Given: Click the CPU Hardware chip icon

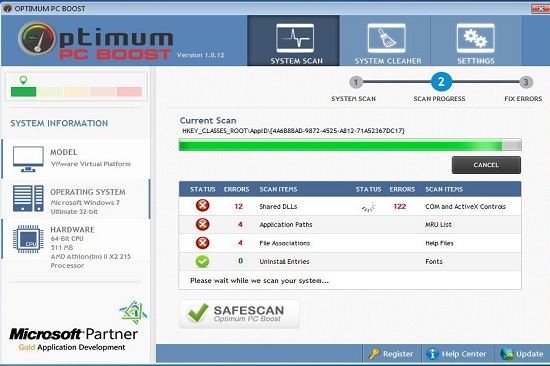Looking at the screenshot, I should click(x=28, y=239).
